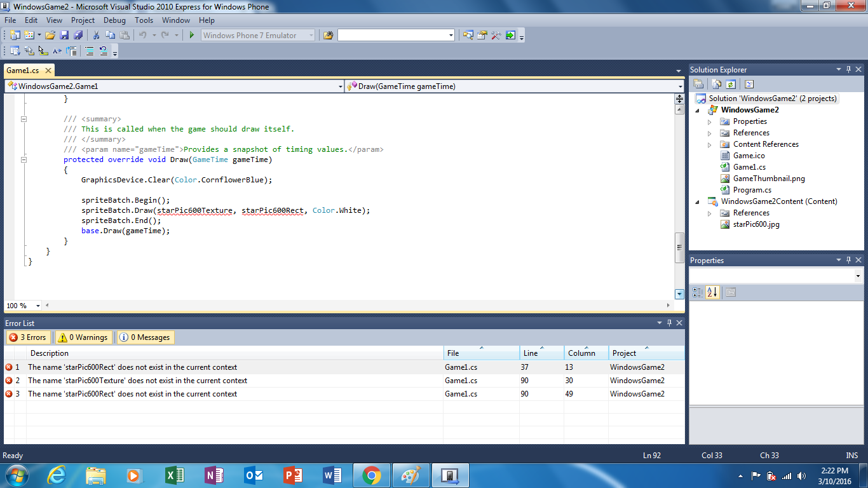868x488 pixels.
Task: Click the Copy toolbar icon
Action: [x=111, y=36]
